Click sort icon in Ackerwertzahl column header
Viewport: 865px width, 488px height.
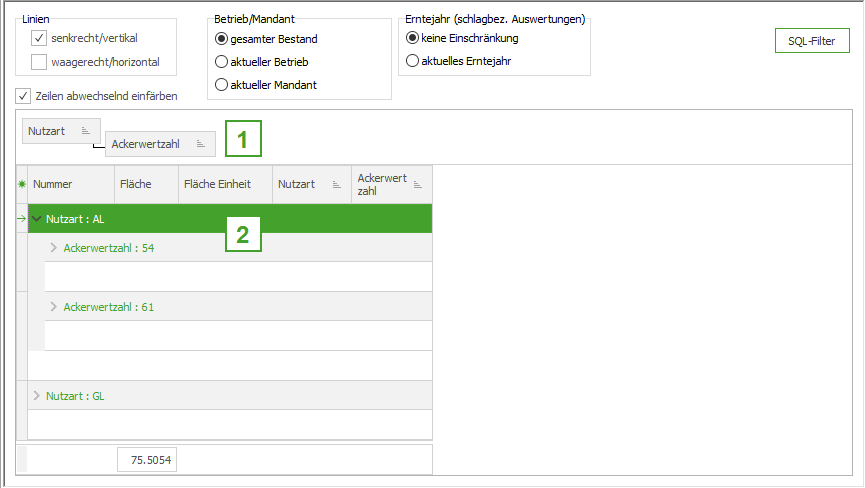(417, 184)
